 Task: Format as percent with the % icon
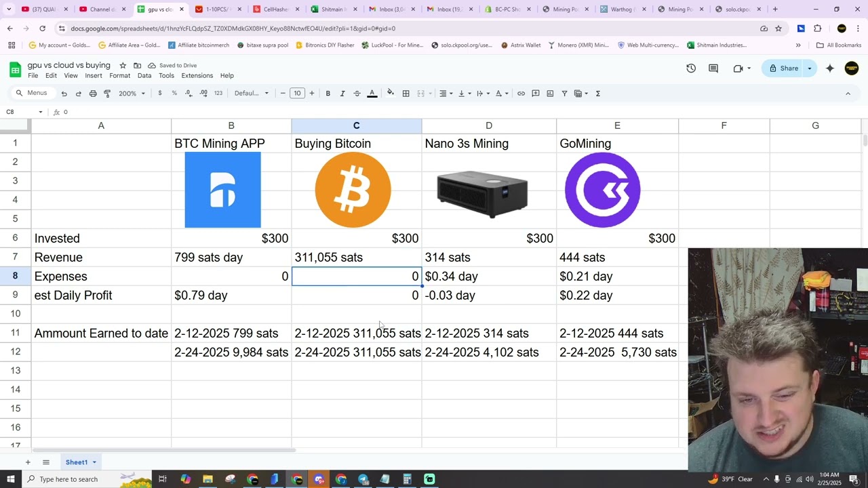point(174,94)
